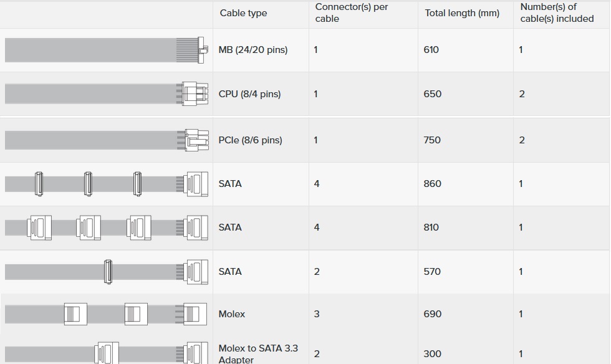The width and height of the screenshot is (611, 364).
Task: Click the 810 mm SATA cable illustration
Action: [x=106, y=228]
